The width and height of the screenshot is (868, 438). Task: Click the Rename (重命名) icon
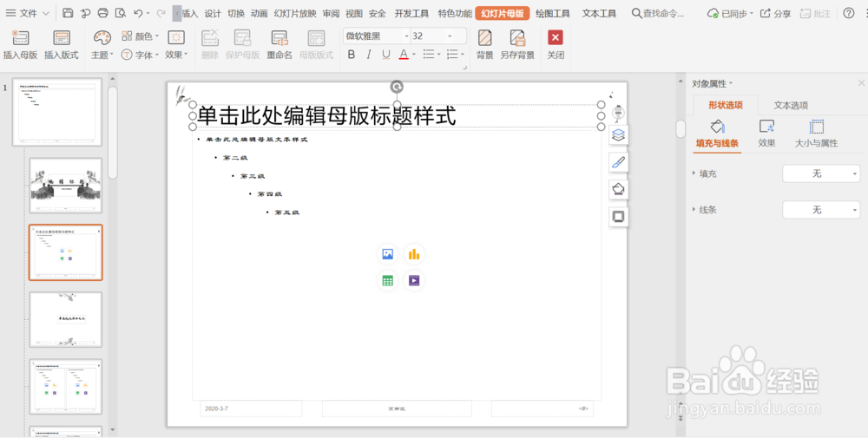pos(279,37)
